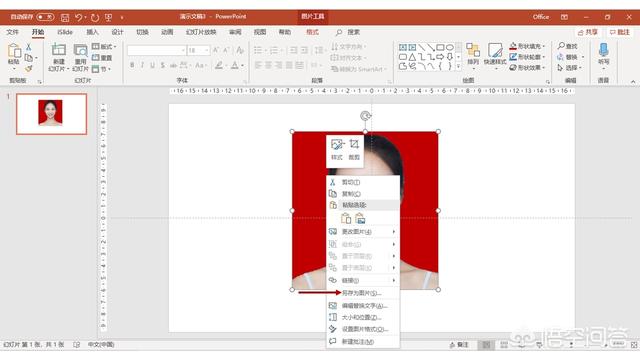Viewport: 640px width, 360px height.
Task: Open the 选择 (Select) dropdown
Action: (569, 67)
